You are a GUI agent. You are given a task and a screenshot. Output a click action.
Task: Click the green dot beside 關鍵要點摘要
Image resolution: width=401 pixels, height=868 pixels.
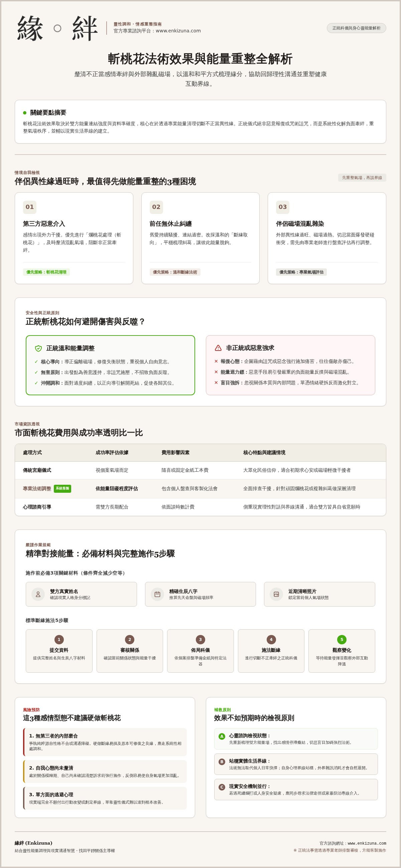coord(25,113)
